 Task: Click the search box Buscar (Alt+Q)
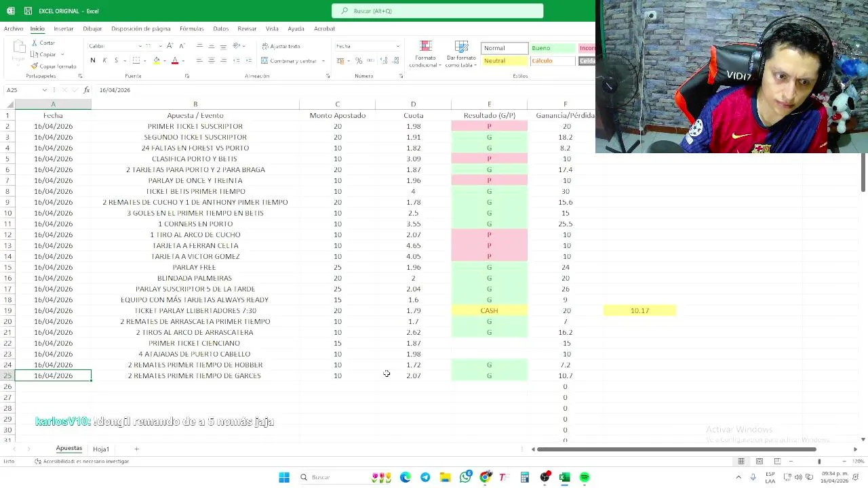coord(437,11)
